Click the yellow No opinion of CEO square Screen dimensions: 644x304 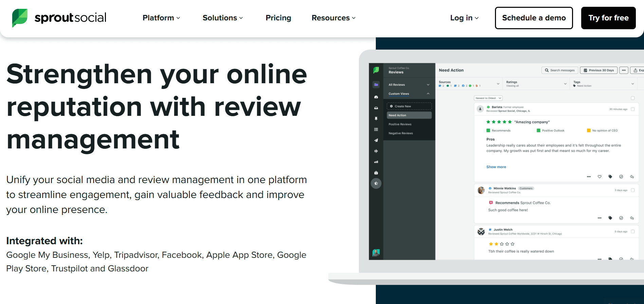tap(589, 130)
